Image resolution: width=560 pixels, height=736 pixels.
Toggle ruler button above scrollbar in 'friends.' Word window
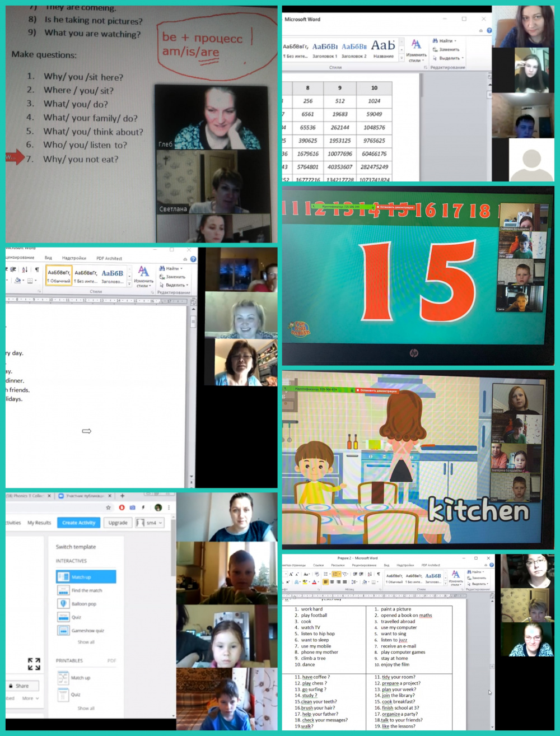pyautogui.click(x=193, y=302)
